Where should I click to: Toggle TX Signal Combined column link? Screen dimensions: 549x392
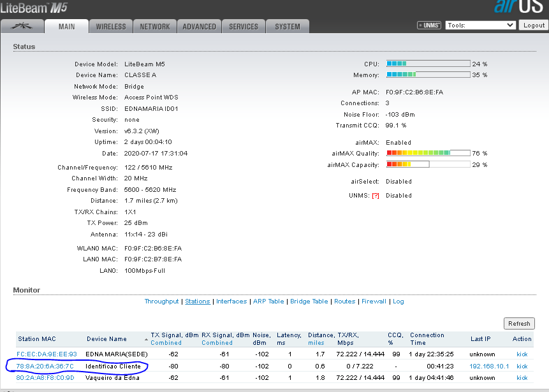point(166,343)
